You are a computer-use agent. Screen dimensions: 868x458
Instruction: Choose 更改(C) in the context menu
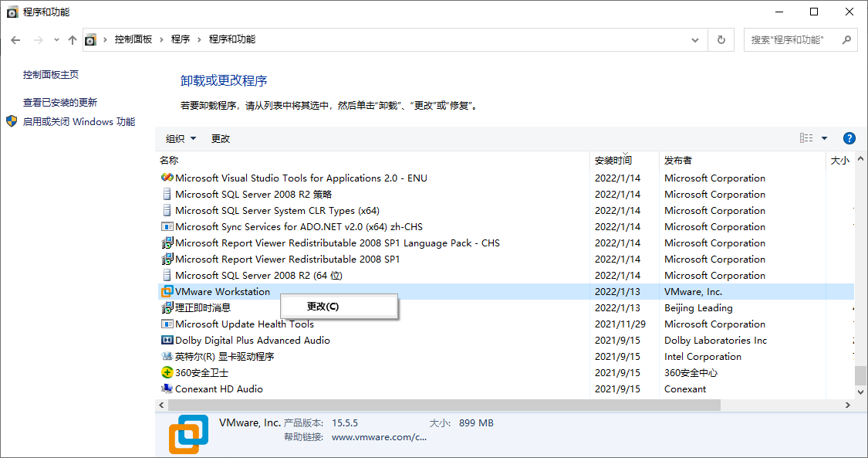pos(339,307)
